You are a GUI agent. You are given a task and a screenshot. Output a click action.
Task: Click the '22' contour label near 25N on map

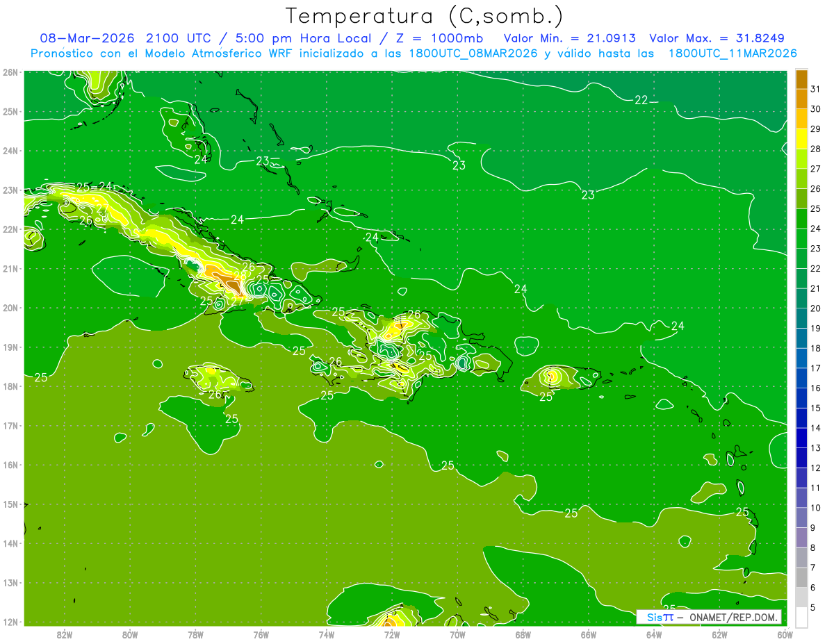(x=641, y=100)
